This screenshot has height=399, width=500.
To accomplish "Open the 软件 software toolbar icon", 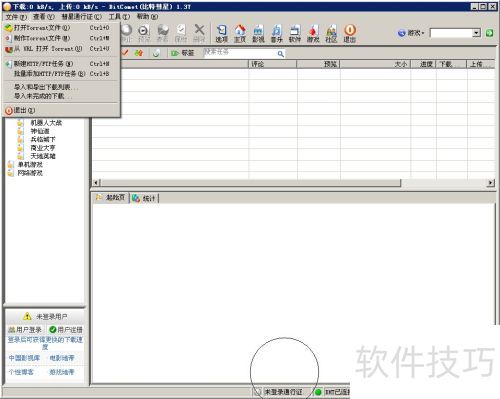I will coord(295,34).
